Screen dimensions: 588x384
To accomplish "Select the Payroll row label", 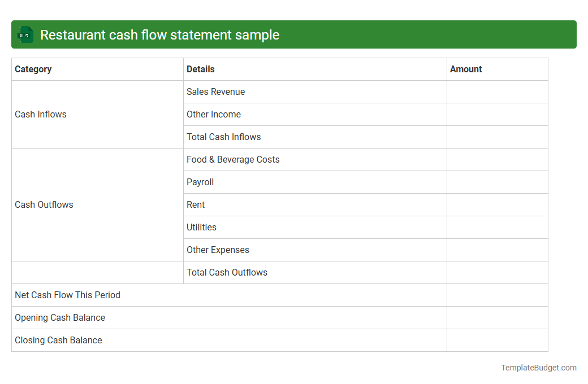I will tap(200, 182).
